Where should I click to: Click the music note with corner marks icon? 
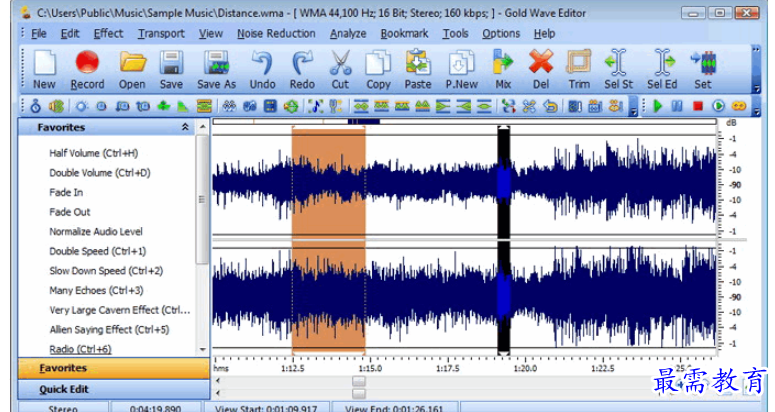click(315, 106)
